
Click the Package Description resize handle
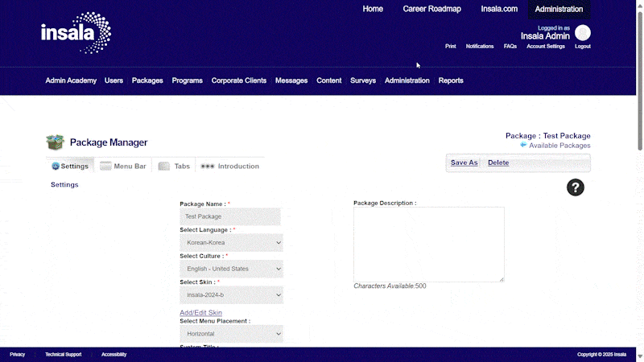pos(502,279)
